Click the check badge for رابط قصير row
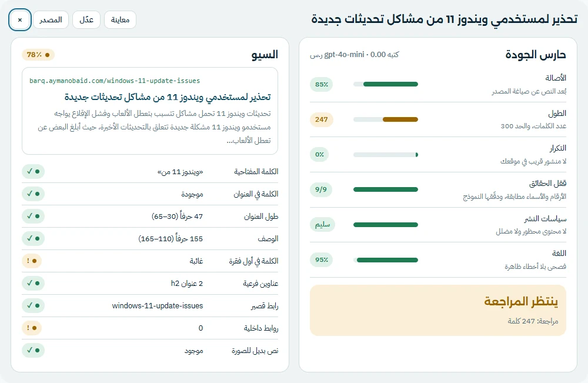Screen dimensions: 588x383 [x=34, y=306]
